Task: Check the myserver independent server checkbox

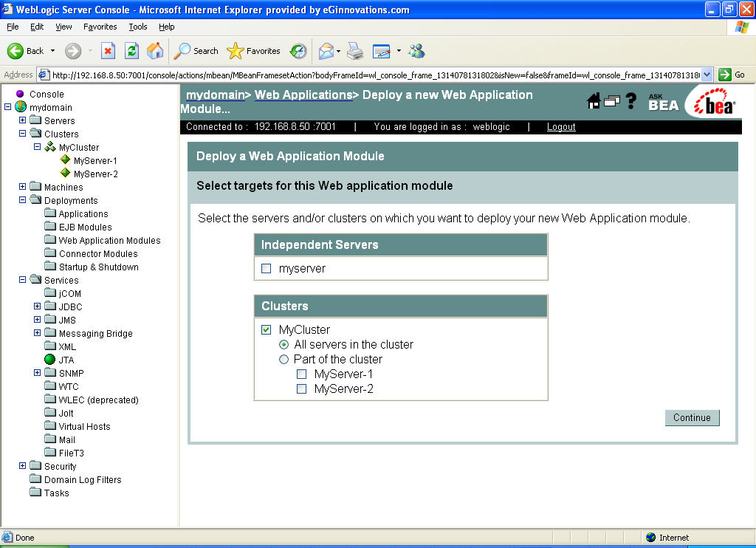Action: (x=266, y=268)
